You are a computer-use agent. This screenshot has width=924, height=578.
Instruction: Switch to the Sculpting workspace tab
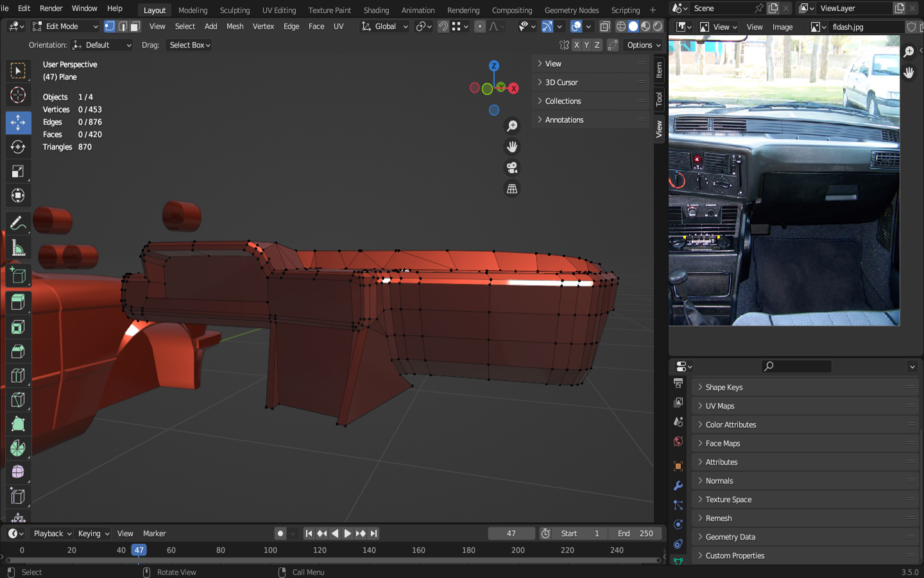tap(235, 10)
